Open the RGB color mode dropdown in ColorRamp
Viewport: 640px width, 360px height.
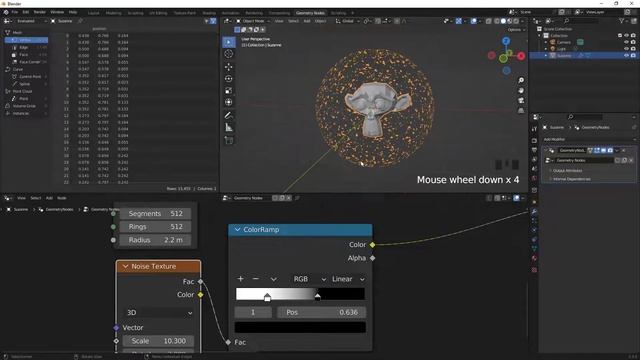[x=309, y=279]
